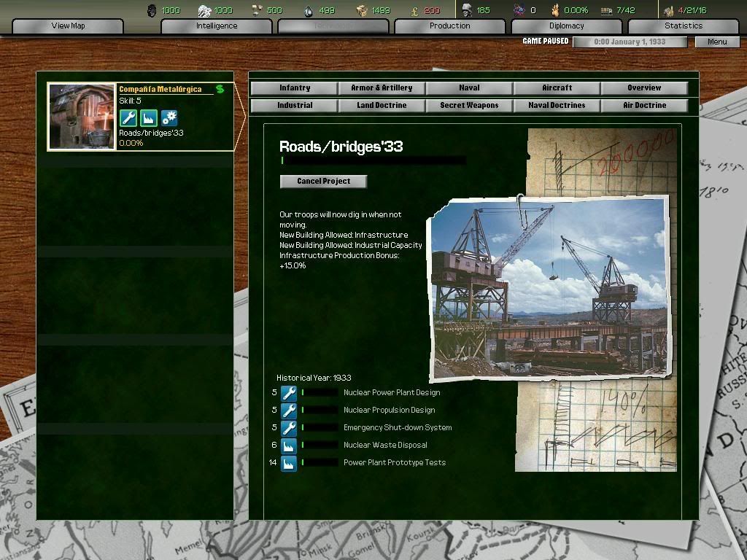Click the Compañía Metalúrgica team portrait
The image size is (747, 560).
tap(82, 117)
